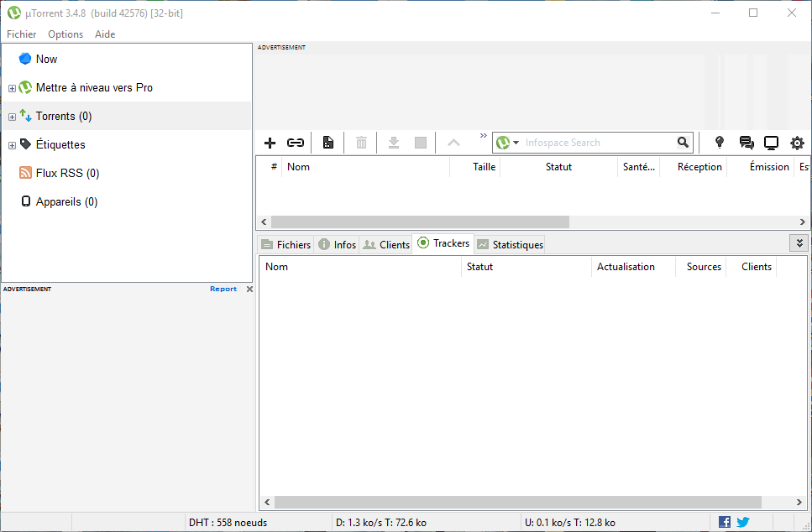Switch to the Fichiers tab
812x532 pixels.
click(x=286, y=244)
